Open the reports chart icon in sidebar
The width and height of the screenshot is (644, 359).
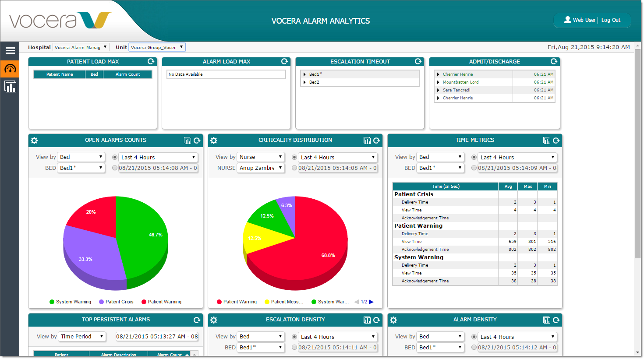(10, 87)
